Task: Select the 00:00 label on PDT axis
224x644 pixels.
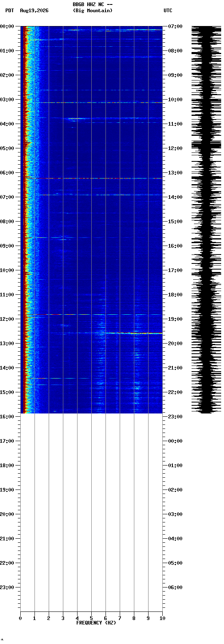Action: coord(7,26)
